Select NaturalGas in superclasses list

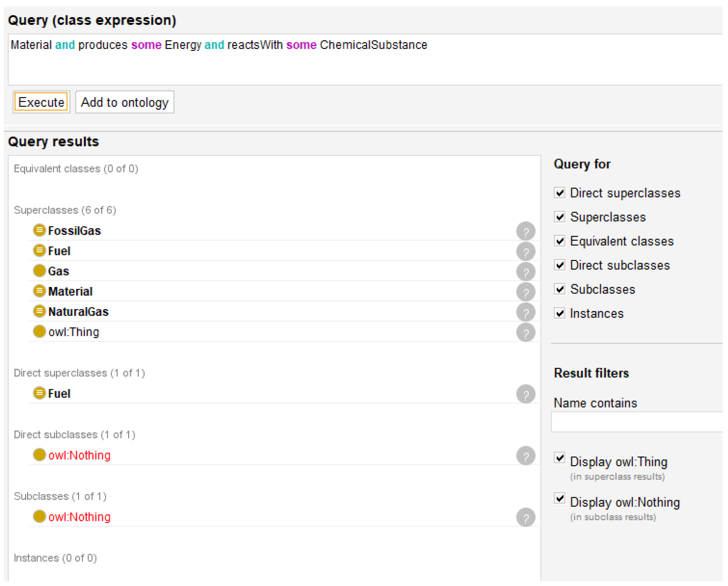click(x=78, y=312)
